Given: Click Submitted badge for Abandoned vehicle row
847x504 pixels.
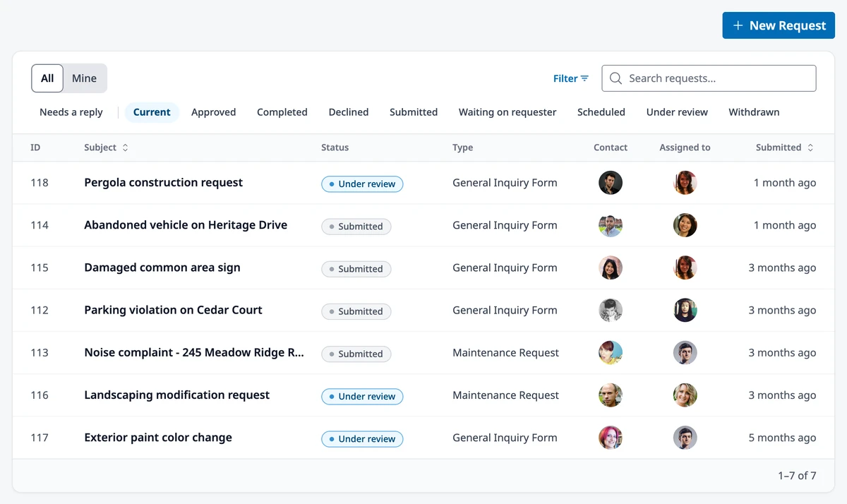Looking at the screenshot, I should [356, 227].
